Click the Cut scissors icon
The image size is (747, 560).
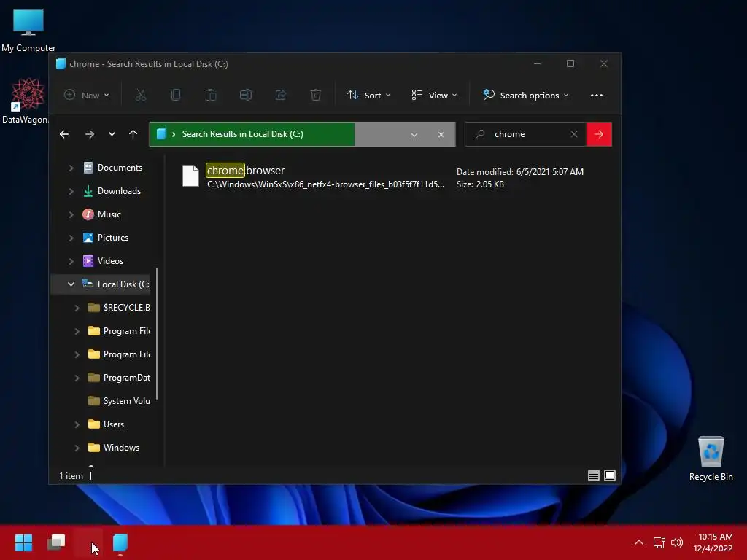point(141,96)
